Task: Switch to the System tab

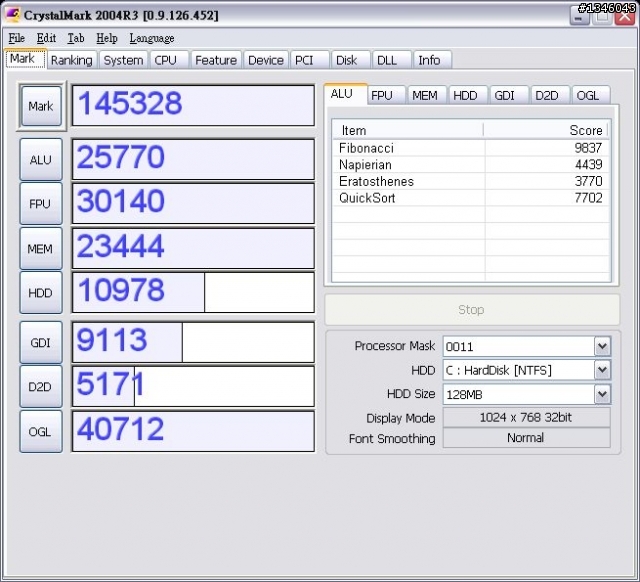Action: click(x=123, y=60)
